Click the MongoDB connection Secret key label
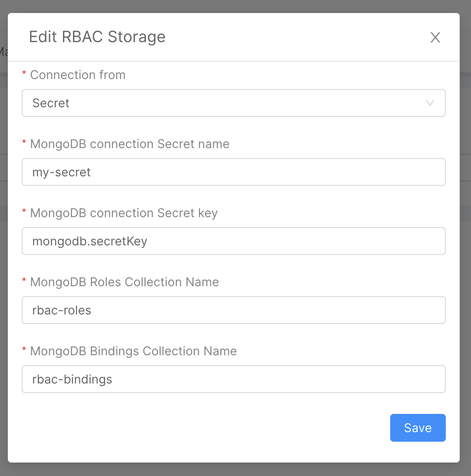 click(x=124, y=213)
